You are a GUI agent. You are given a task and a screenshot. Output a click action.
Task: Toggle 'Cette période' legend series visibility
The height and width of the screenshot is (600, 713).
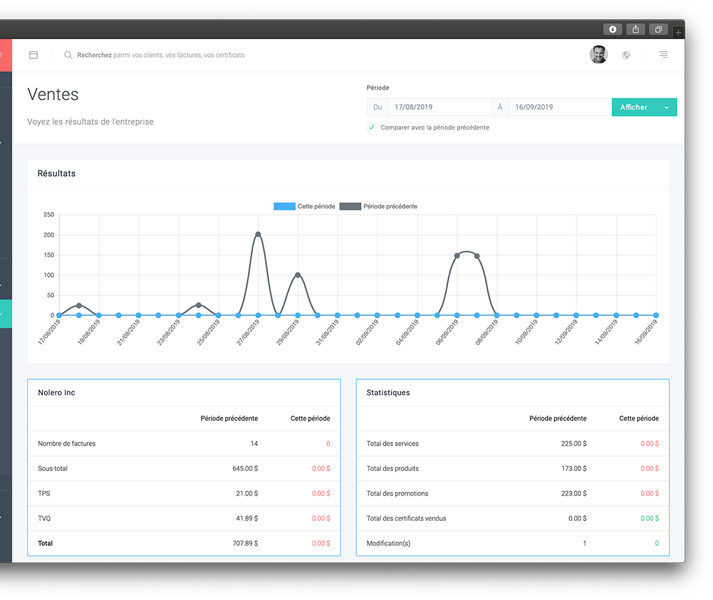point(307,206)
